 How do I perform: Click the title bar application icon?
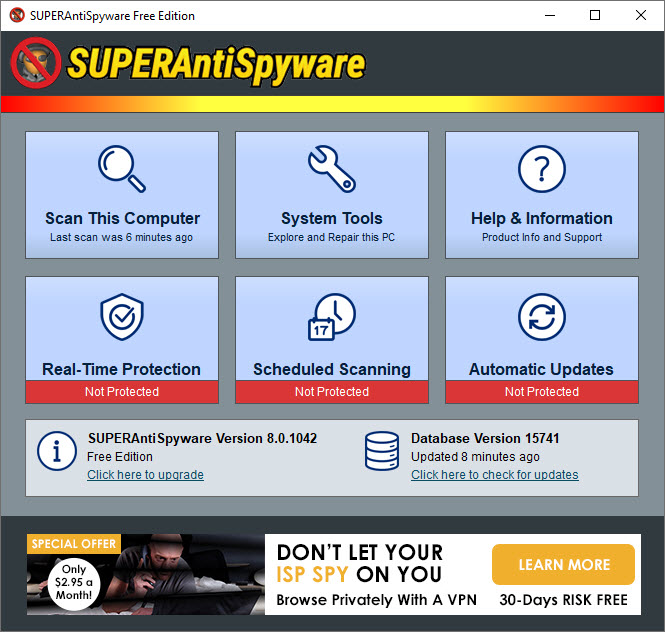(x=17, y=15)
